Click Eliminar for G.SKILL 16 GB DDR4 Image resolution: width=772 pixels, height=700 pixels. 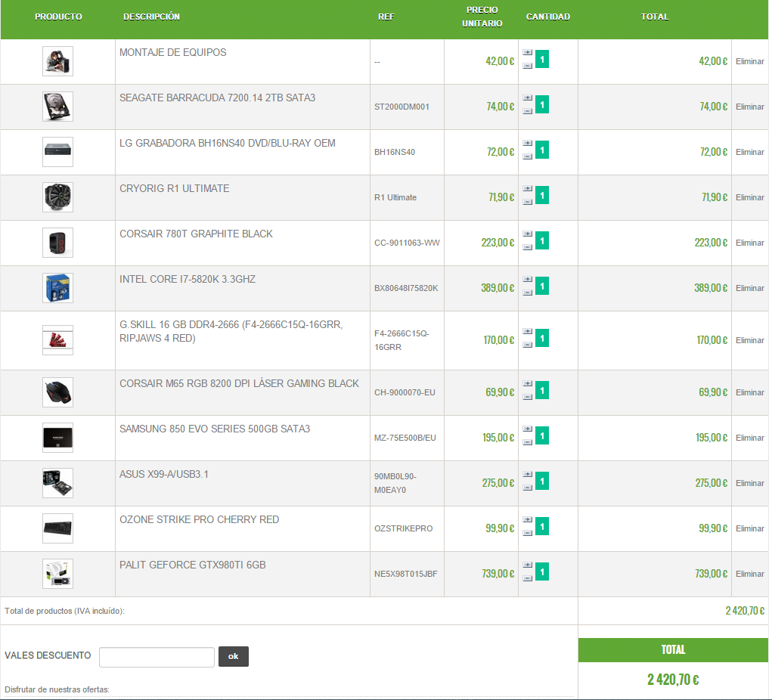pyautogui.click(x=750, y=340)
